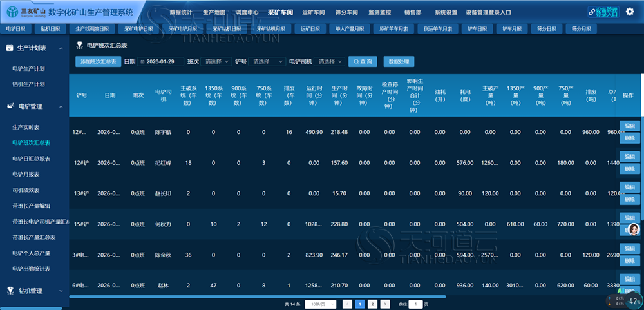The width and height of the screenshot is (644, 310).
Task: Click the 运行时间 column header
Action: (x=314, y=95)
